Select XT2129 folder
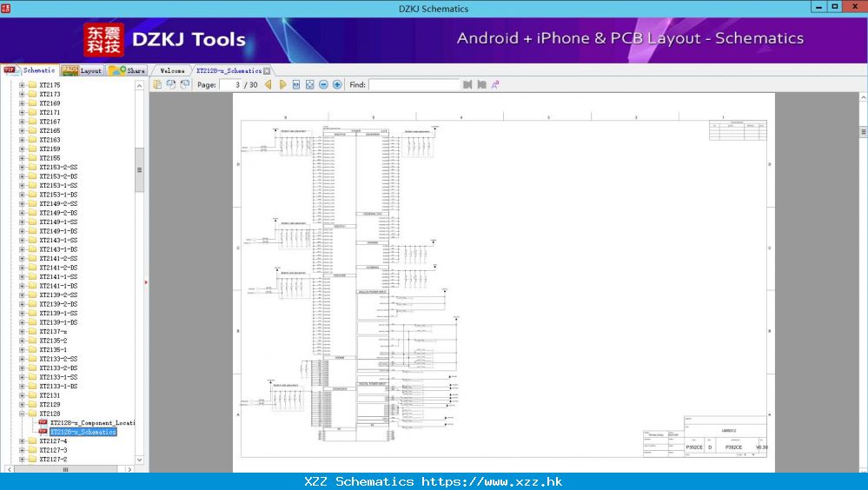The image size is (868, 490). (x=50, y=405)
